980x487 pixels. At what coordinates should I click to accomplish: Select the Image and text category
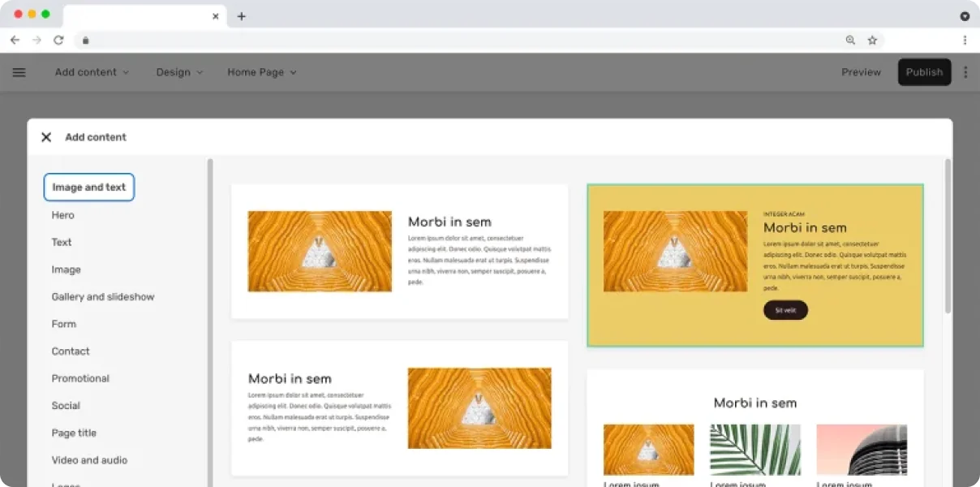tap(89, 187)
